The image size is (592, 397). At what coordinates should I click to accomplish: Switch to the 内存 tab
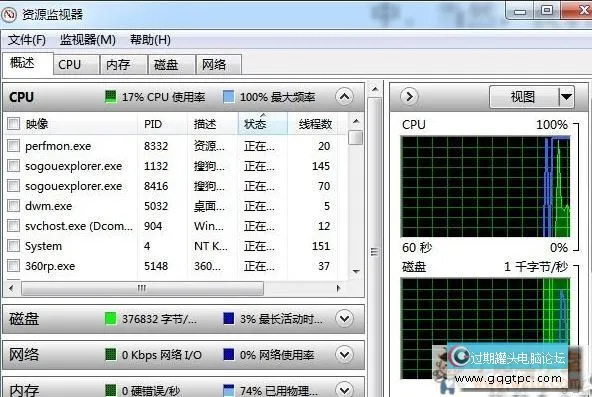point(123,65)
